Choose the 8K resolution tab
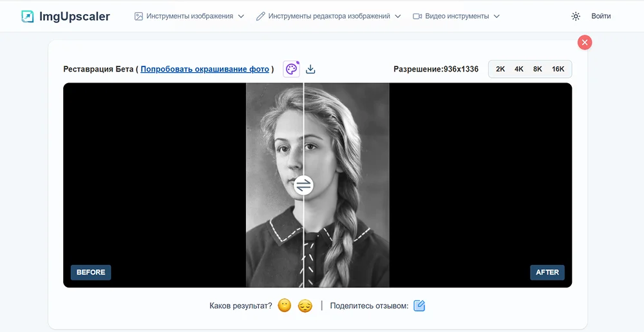The height and width of the screenshot is (332, 644). click(538, 69)
